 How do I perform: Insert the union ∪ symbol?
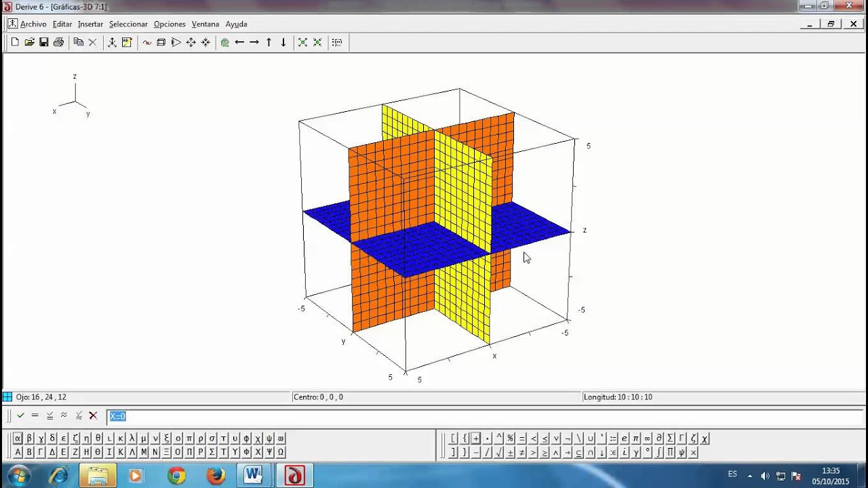coord(591,439)
